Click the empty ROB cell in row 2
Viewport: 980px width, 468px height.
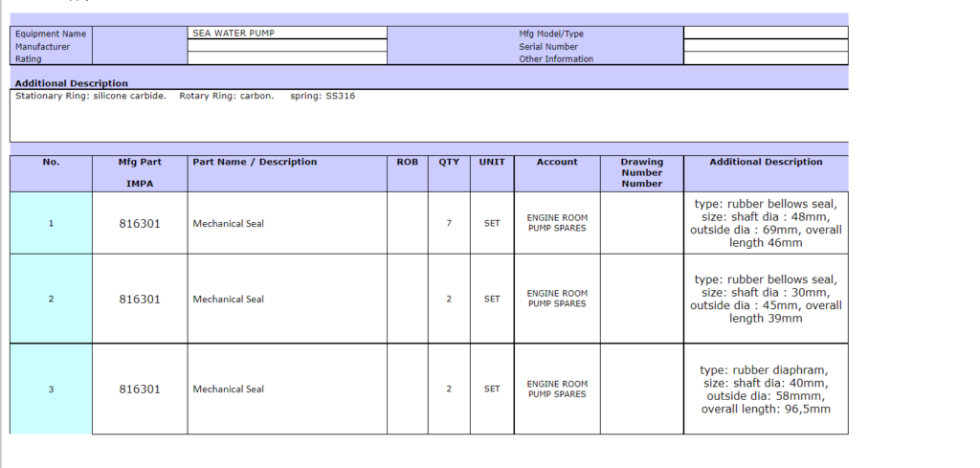coord(407,299)
